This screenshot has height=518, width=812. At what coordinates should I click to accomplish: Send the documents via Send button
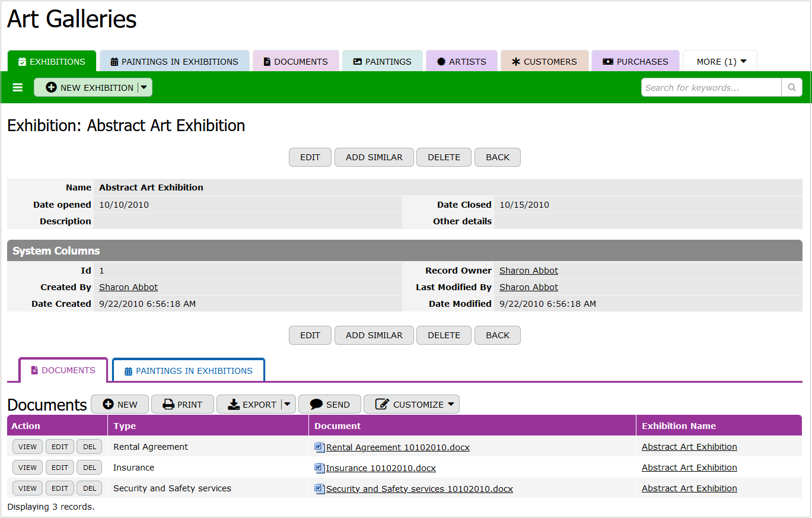(330, 405)
